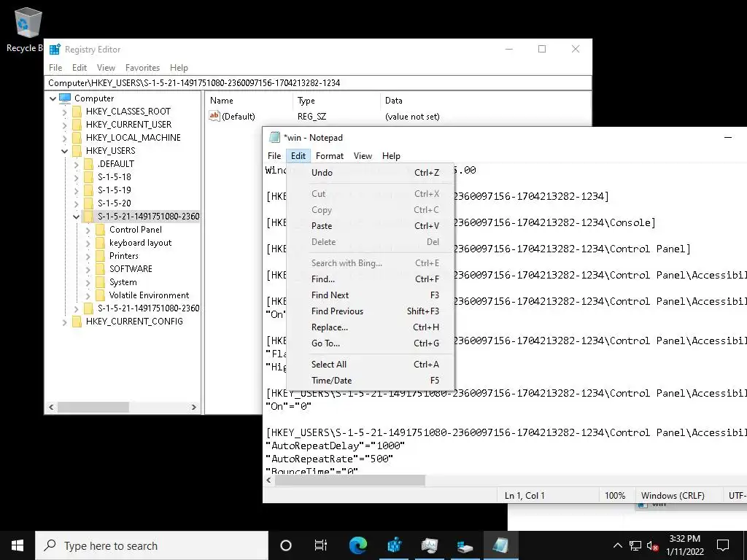The height and width of the screenshot is (560, 747).
Task: Click the Notepad title bar icon
Action: 274,138
